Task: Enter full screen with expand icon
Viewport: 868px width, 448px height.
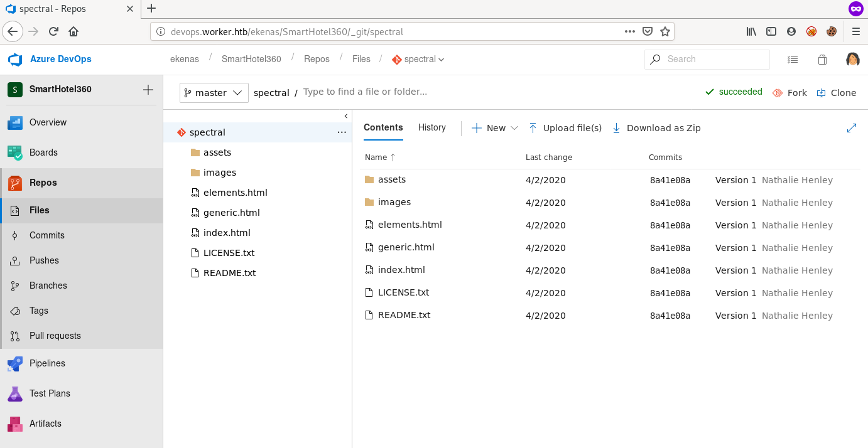Action: pos(852,128)
